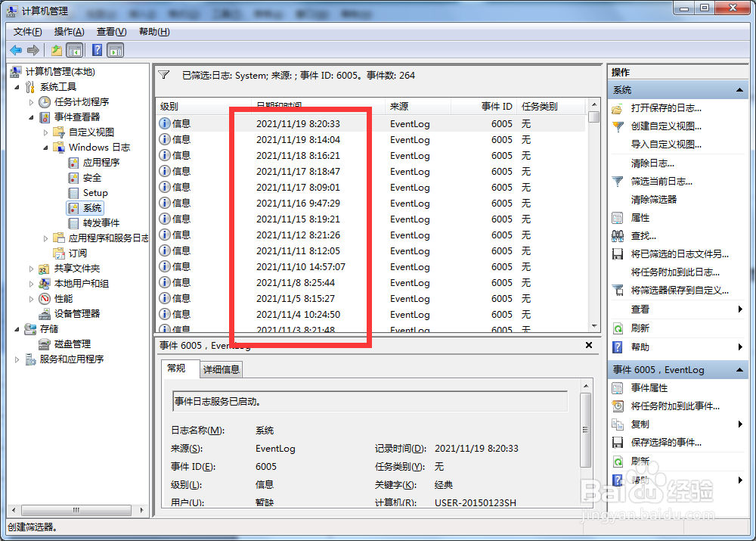The height and width of the screenshot is (541, 756).
Task: Select event row 2021/11/19 8:14:04
Action: [370, 140]
